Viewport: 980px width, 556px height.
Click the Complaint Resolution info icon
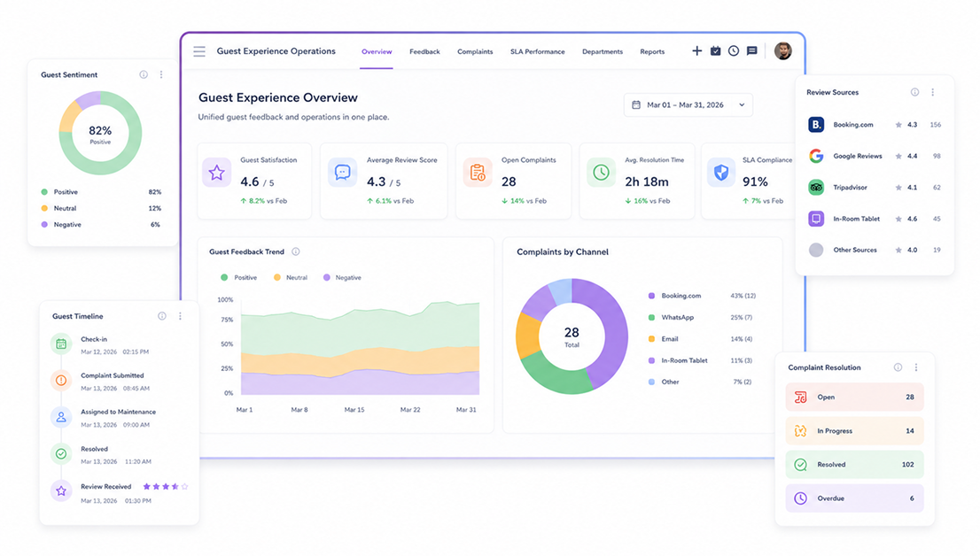898,367
